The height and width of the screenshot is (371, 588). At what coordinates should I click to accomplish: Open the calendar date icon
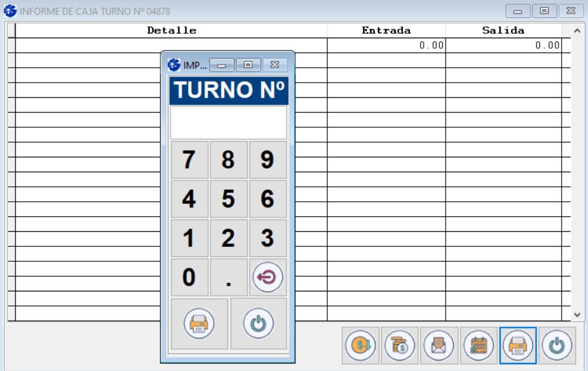click(x=479, y=345)
